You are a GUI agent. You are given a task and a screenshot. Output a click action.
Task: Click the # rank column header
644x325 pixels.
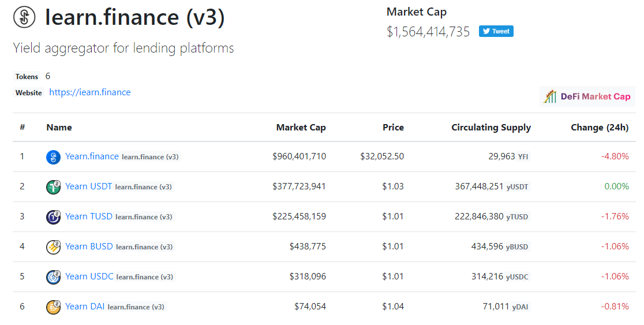click(x=22, y=128)
